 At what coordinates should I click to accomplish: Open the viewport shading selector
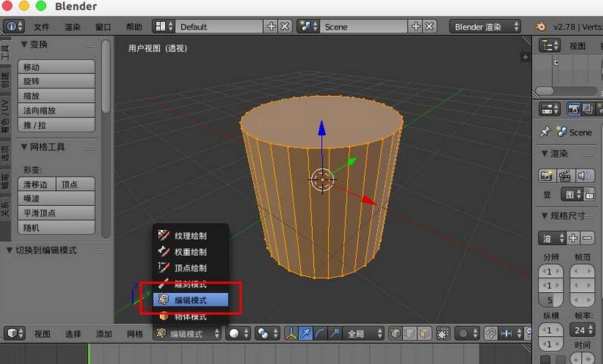(238, 333)
